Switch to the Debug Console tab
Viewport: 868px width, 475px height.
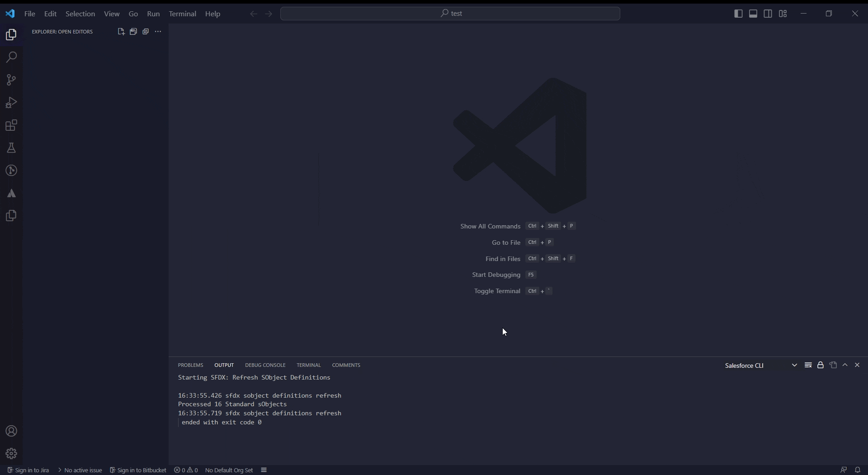tap(265, 365)
